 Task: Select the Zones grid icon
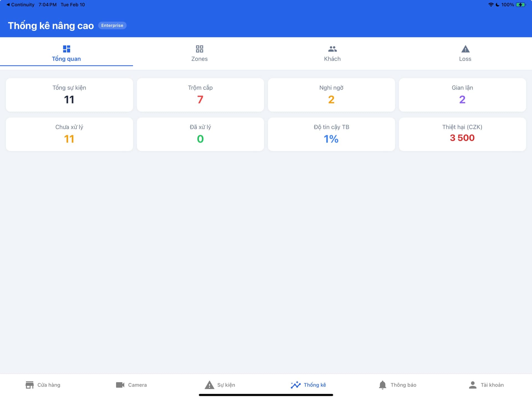click(199, 49)
